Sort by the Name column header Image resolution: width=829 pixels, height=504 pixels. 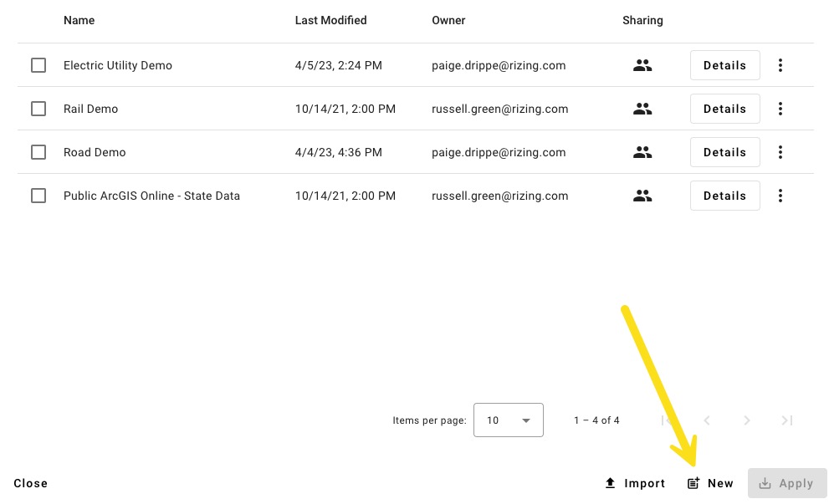tap(79, 20)
